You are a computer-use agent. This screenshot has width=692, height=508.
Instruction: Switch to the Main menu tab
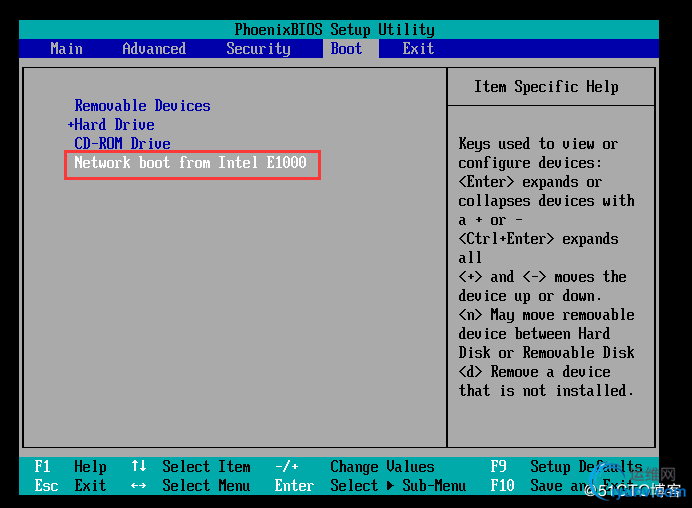pyautogui.click(x=66, y=49)
